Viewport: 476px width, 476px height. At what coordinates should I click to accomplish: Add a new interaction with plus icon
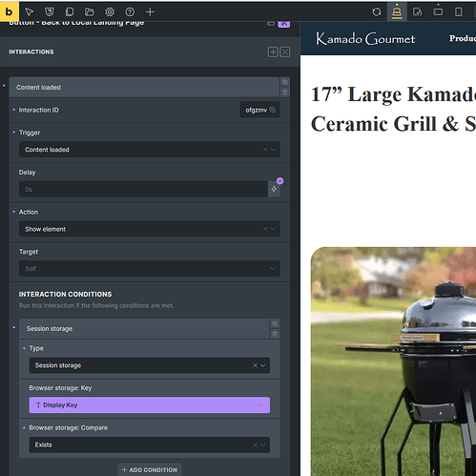273,52
